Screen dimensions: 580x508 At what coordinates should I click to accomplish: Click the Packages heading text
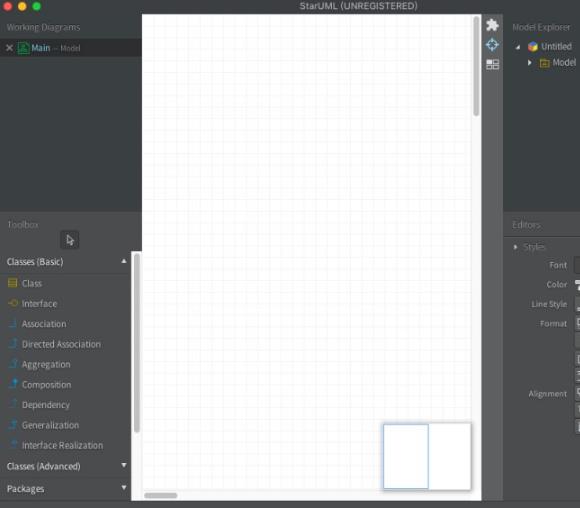[x=26, y=489]
